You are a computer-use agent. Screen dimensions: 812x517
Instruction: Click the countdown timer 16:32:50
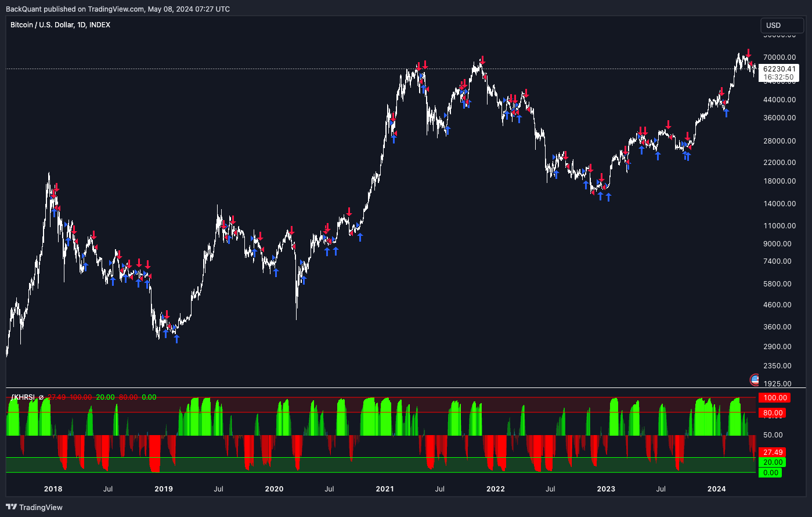click(779, 77)
